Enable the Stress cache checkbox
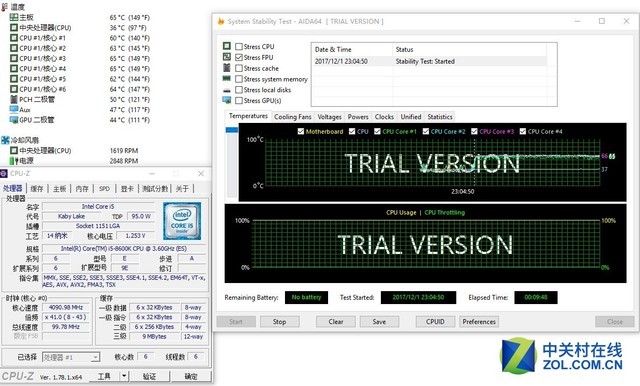Viewport: 640px width, 386px height. (x=239, y=68)
